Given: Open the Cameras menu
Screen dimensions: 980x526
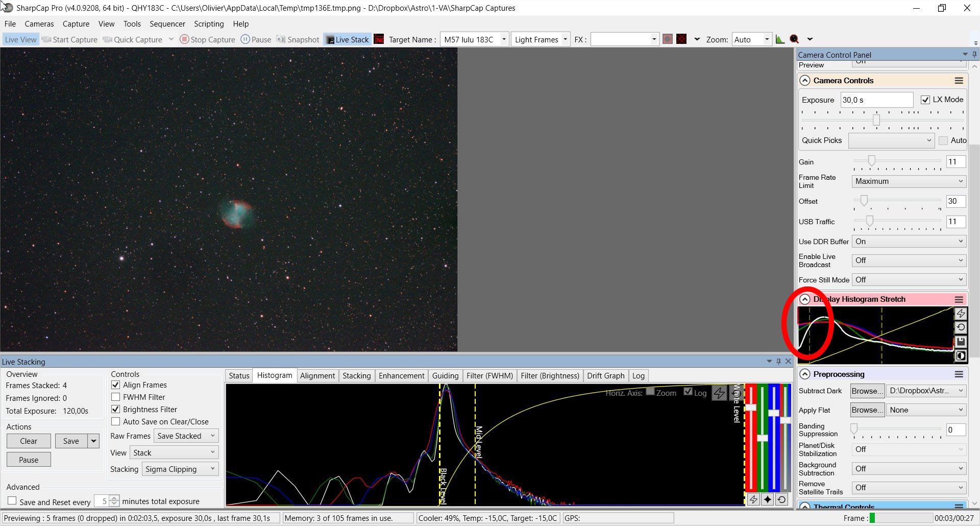Looking at the screenshot, I should coord(39,24).
